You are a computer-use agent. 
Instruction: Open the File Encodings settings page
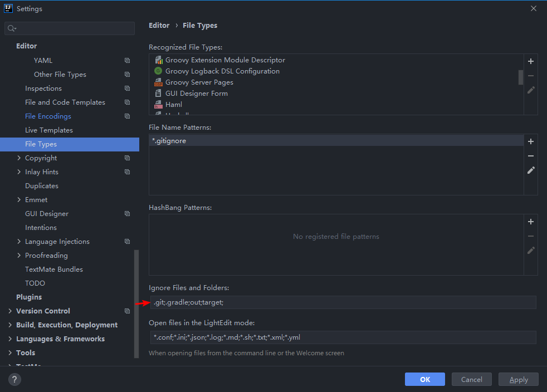(x=48, y=116)
